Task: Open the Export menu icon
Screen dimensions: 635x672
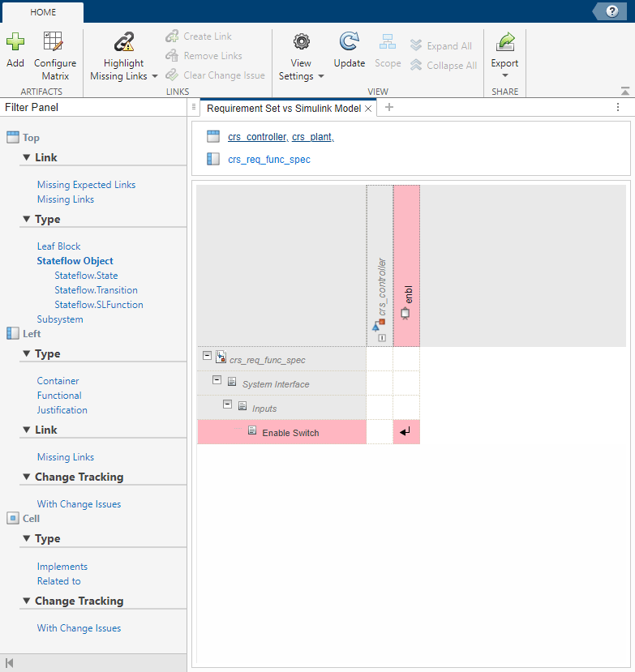Action: 504,41
